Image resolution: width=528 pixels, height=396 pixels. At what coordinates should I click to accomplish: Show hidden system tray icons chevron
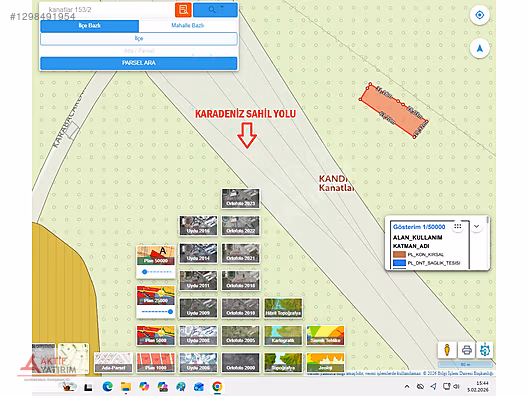point(407,387)
